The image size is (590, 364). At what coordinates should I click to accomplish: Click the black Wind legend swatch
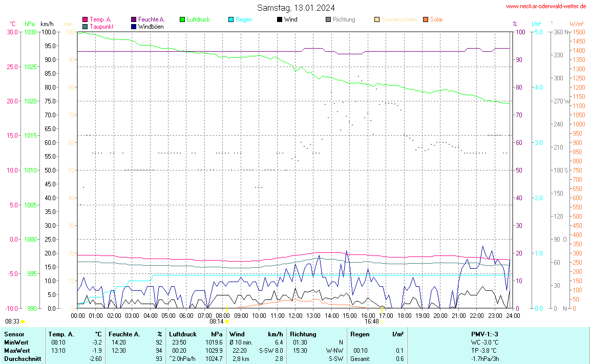tap(279, 19)
